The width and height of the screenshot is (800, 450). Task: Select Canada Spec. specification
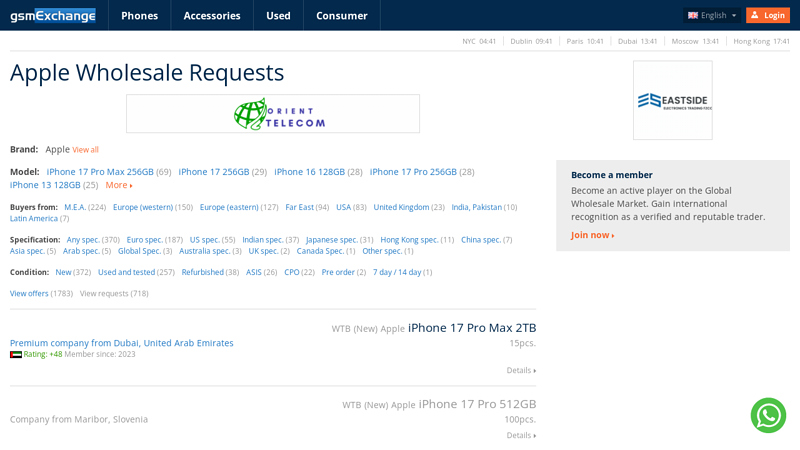(320, 251)
